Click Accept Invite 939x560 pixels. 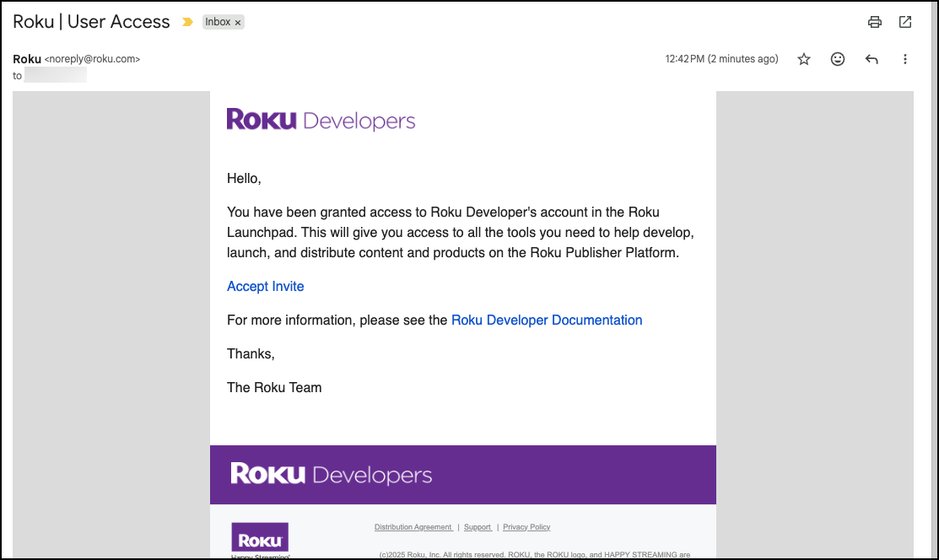coord(265,286)
